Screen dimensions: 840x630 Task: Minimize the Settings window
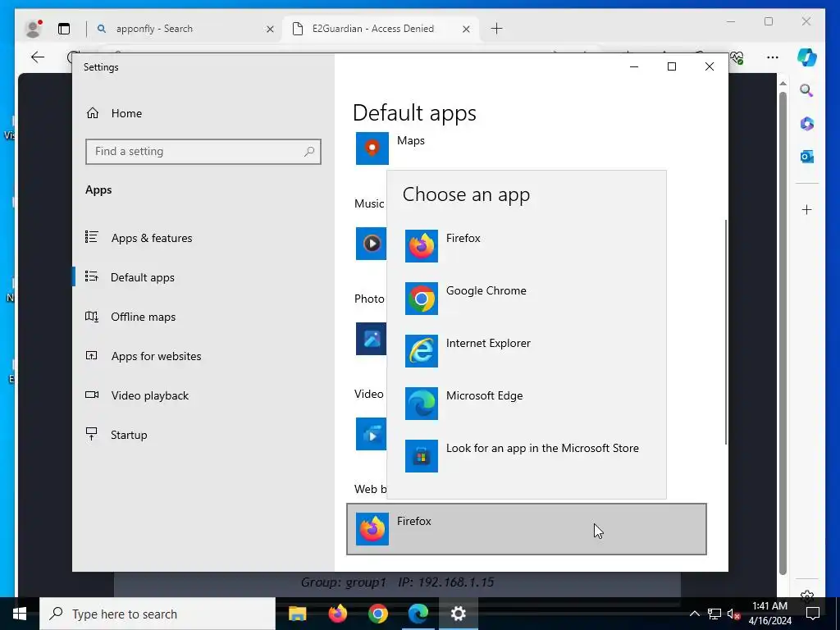(x=634, y=66)
